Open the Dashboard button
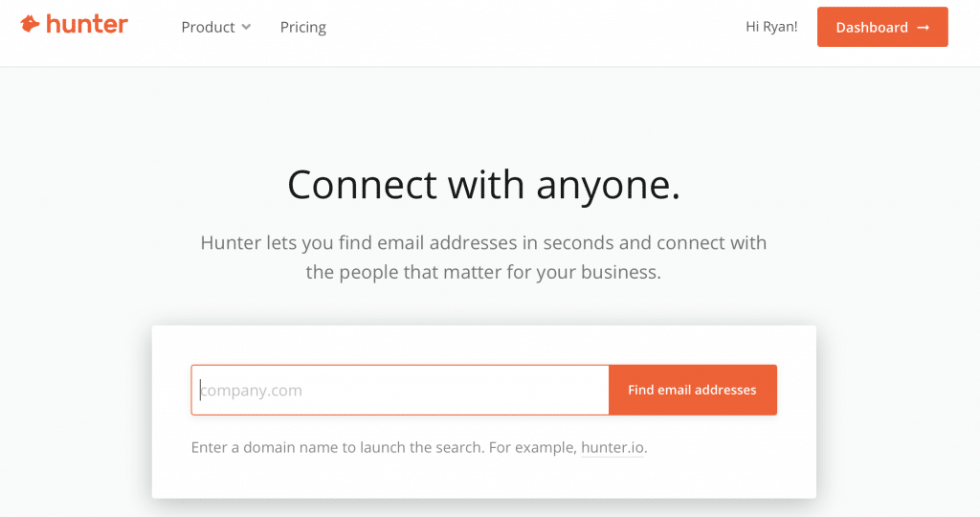980x517 pixels. (882, 27)
